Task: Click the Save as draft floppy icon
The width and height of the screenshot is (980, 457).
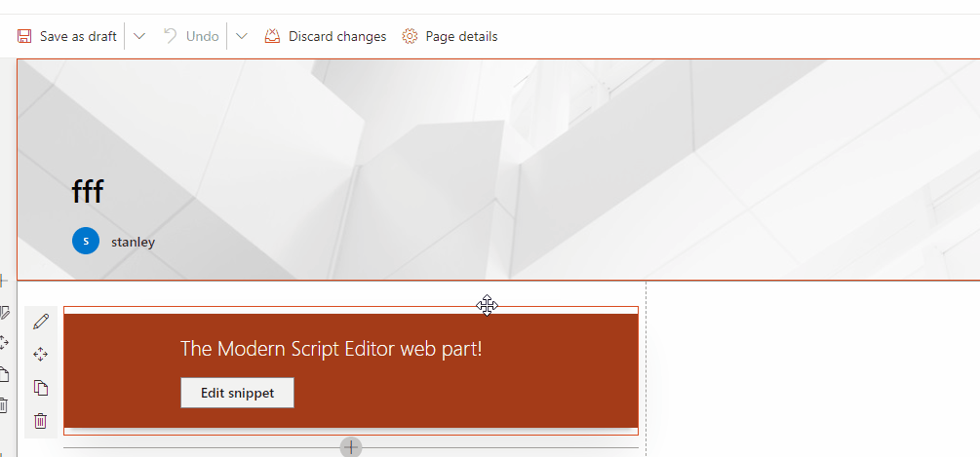Action: coord(24,36)
